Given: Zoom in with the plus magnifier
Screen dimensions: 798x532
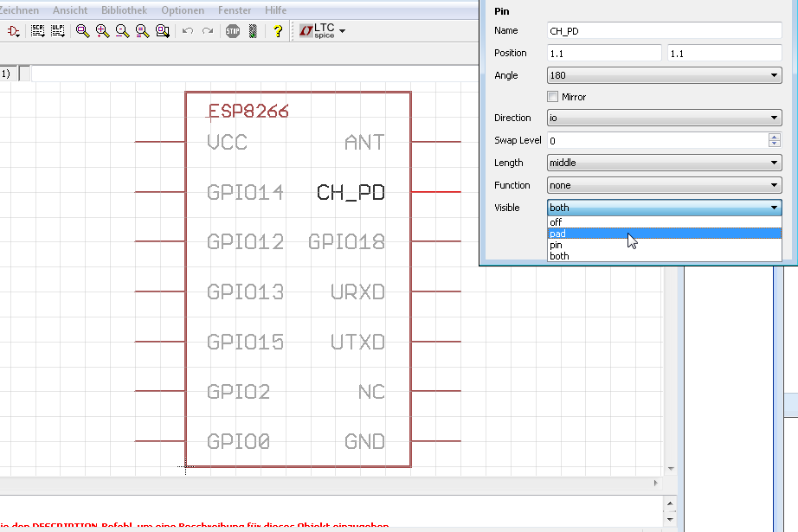Looking at the screenshot, I should 102,31.
